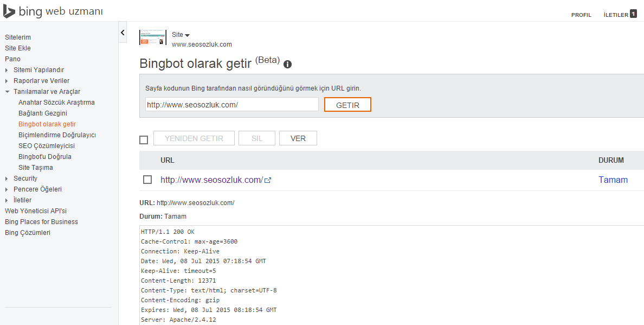The width and height of the screenshot is (644, 325).
Task: Click the Bing logo icon
Action: (x=9, y=11)
